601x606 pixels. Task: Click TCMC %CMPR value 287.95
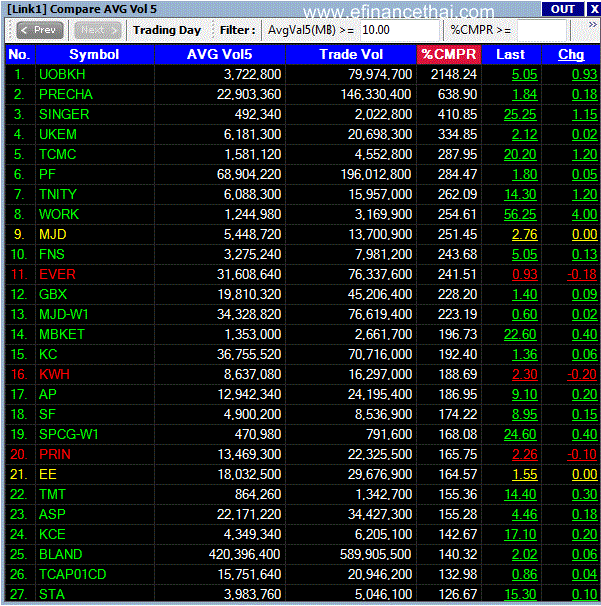point(458,155)
